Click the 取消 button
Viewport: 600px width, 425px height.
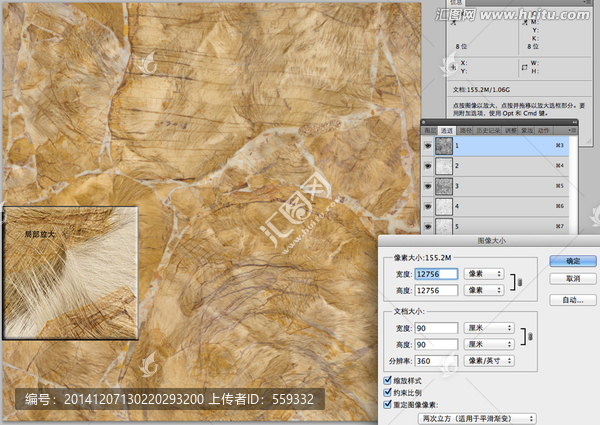[x=573, y=278]
